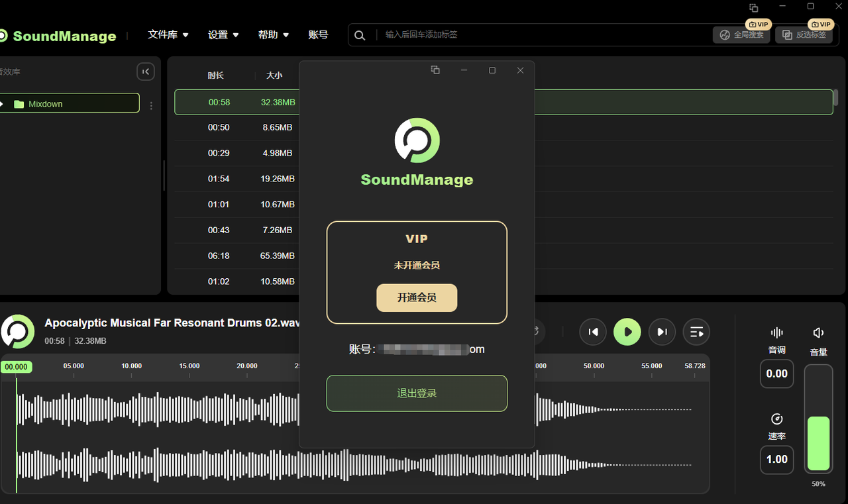Image resolution: width=848 pixels, height=504 pixels.
Task: Click the Apocalyptic Musical Far Resonant Drums filename
Action: (x=172, y=323)
